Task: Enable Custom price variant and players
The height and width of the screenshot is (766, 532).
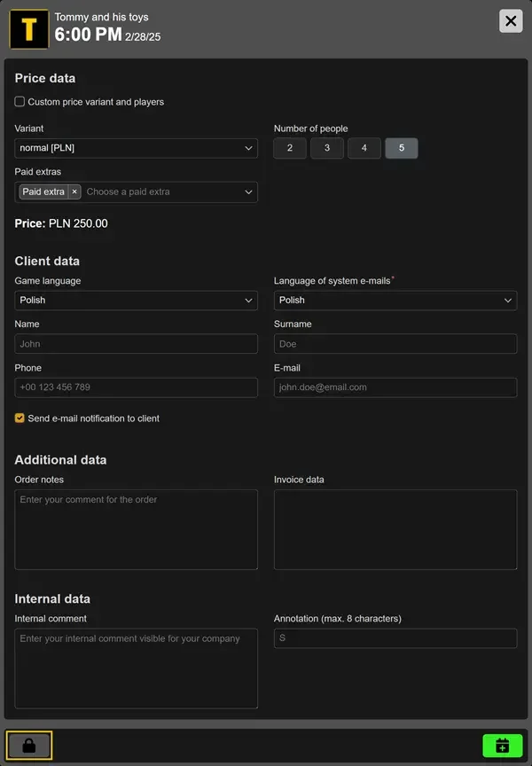Action: tap(20, 102)
